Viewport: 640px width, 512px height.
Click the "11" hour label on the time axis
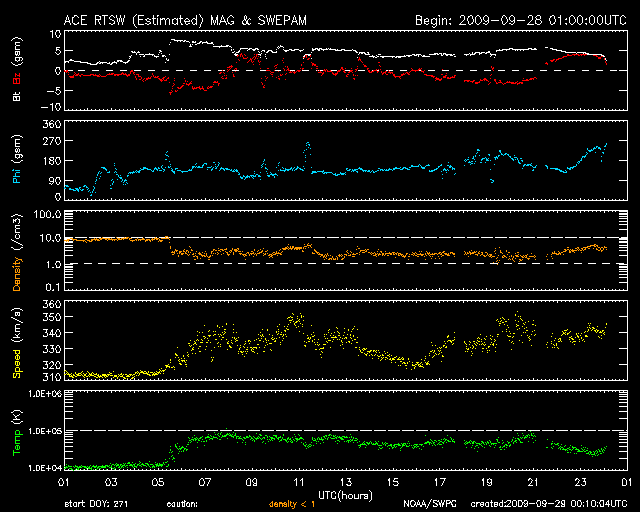coord(299,483)
